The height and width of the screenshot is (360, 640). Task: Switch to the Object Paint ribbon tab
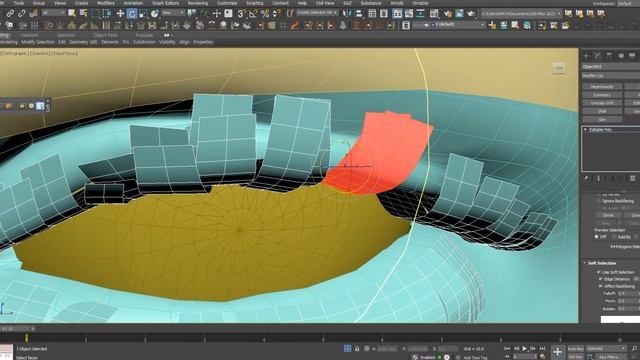pos(105,36)
